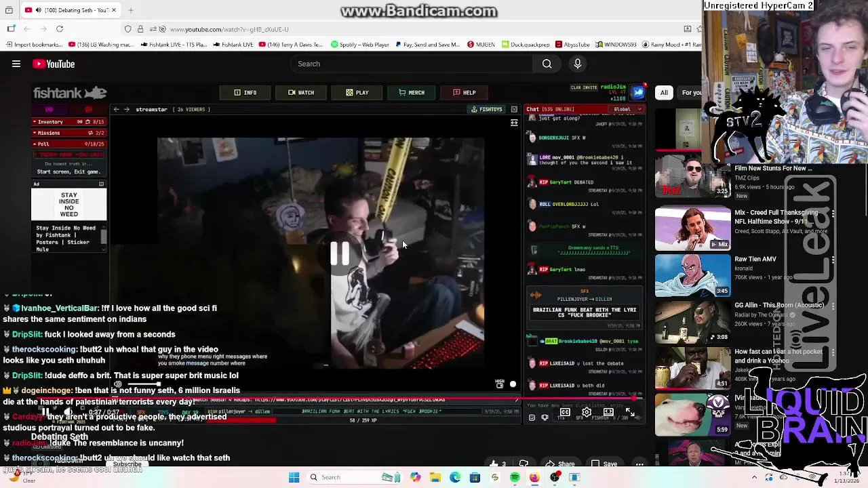The width and height of the screenshot is (868, 488).
Task: Click the Stay Inside No Weed ad image
Action: [69, 205]
